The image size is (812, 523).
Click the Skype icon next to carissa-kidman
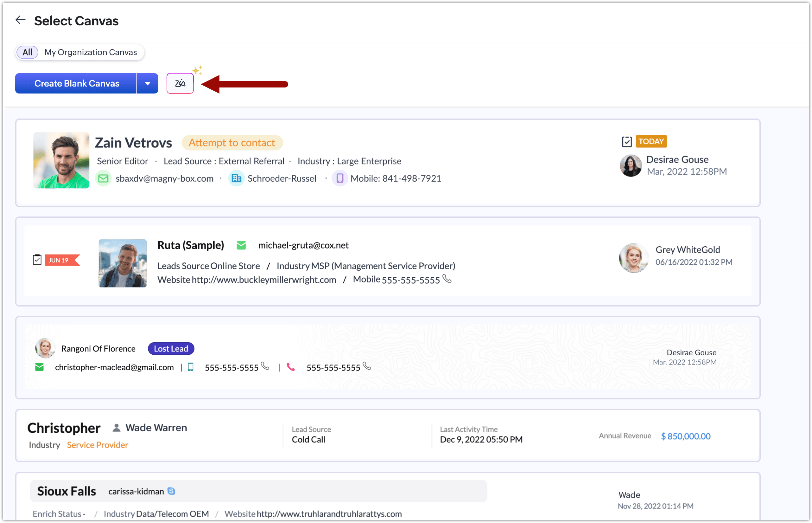(171, 491)
